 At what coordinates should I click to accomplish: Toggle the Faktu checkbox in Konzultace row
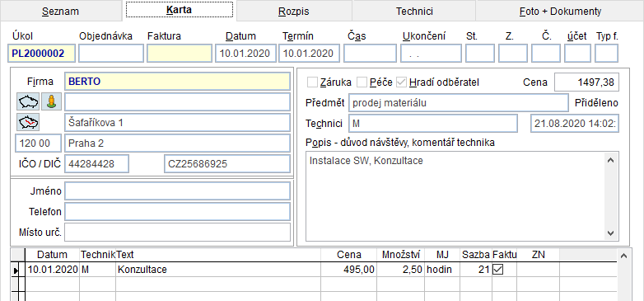click(497, 270)
